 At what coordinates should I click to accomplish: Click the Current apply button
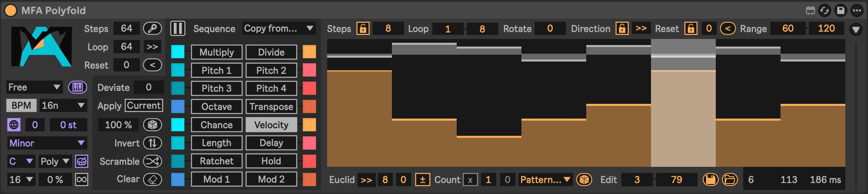pyautogui.click(x=144, y=106)
